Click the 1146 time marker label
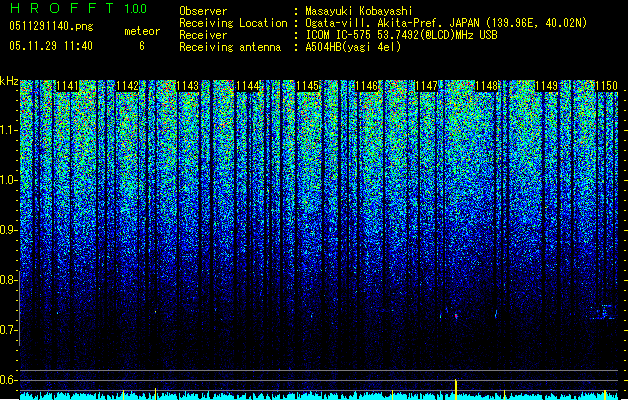629x400 pixels. coord(367,86)
